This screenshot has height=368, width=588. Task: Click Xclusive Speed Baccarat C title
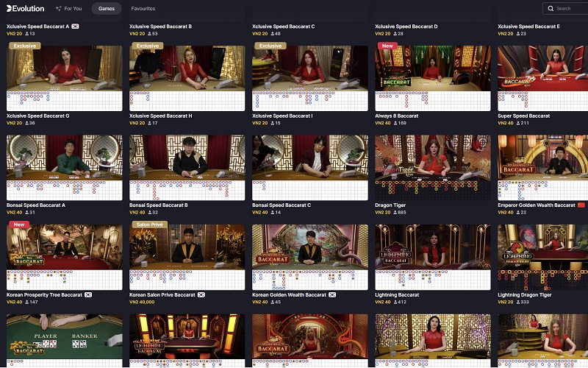(x=284, y=26)
